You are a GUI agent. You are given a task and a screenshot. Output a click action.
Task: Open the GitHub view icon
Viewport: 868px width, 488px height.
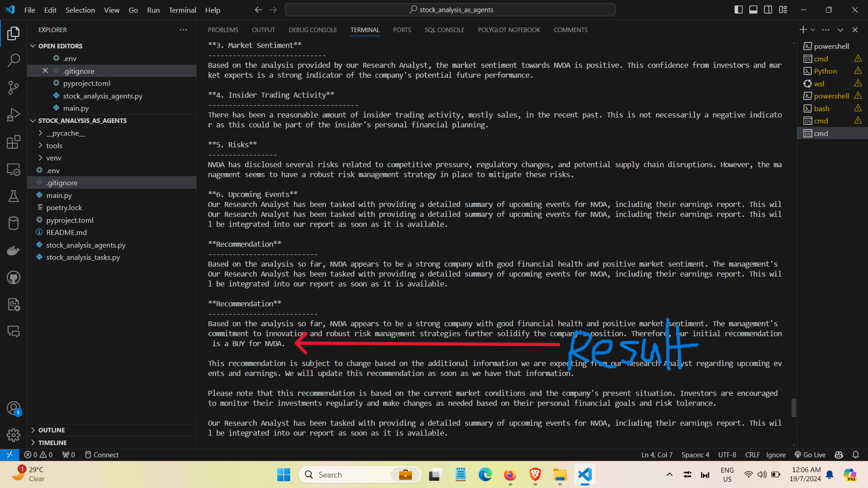tap(14, 277)
